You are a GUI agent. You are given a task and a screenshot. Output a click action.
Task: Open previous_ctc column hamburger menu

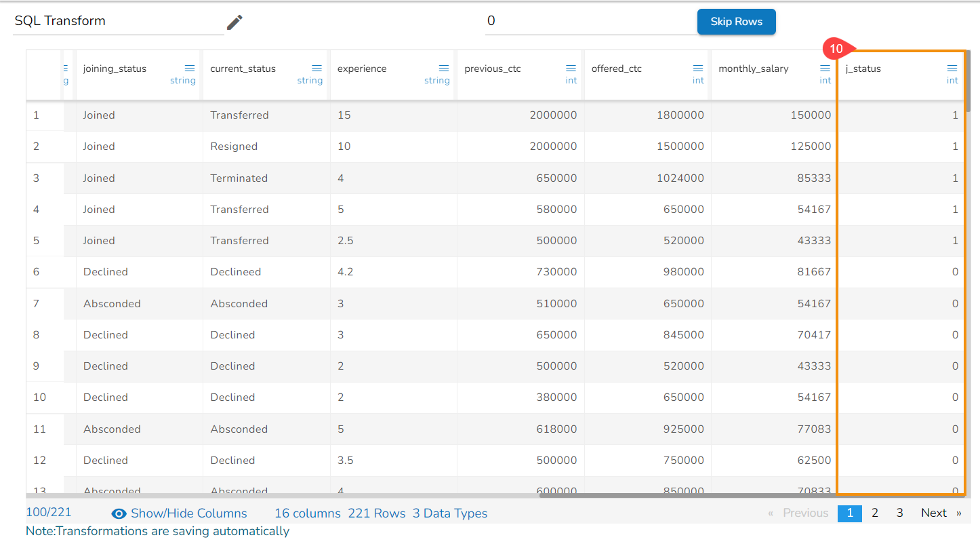click(571, 69)
